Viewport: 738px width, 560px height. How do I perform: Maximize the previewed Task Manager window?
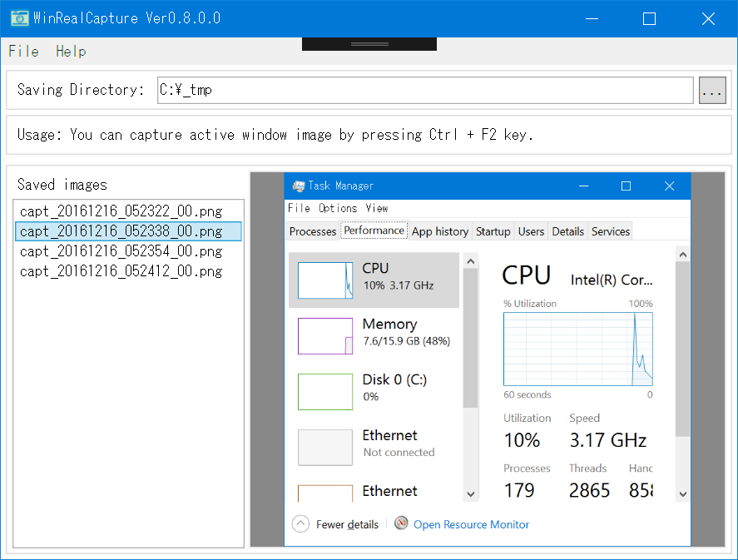tap(626, 186)
